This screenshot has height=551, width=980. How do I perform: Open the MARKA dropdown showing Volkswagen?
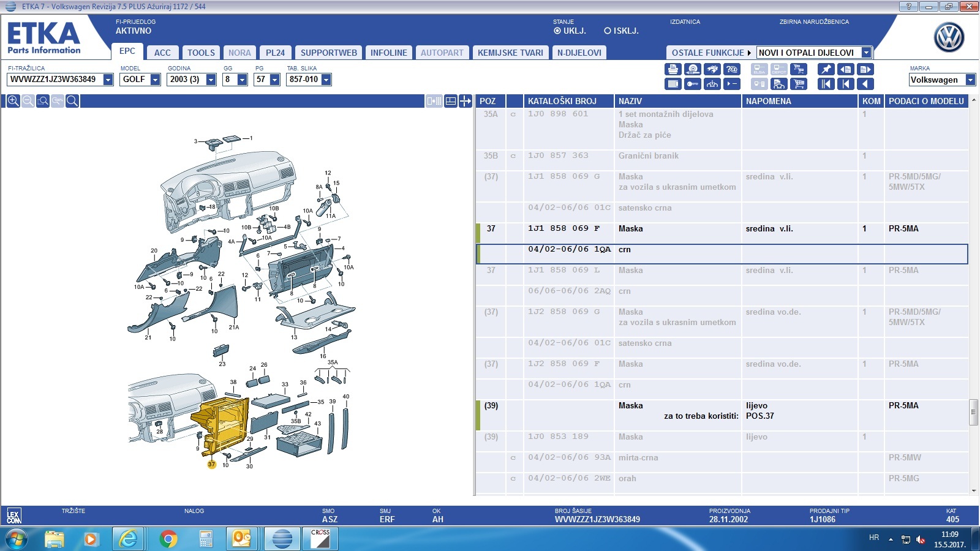970,80
